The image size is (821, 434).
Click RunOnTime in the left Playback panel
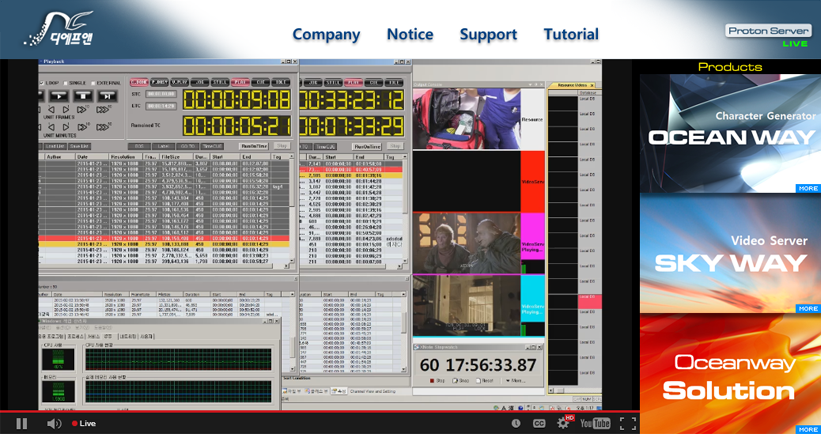[253, 147]
